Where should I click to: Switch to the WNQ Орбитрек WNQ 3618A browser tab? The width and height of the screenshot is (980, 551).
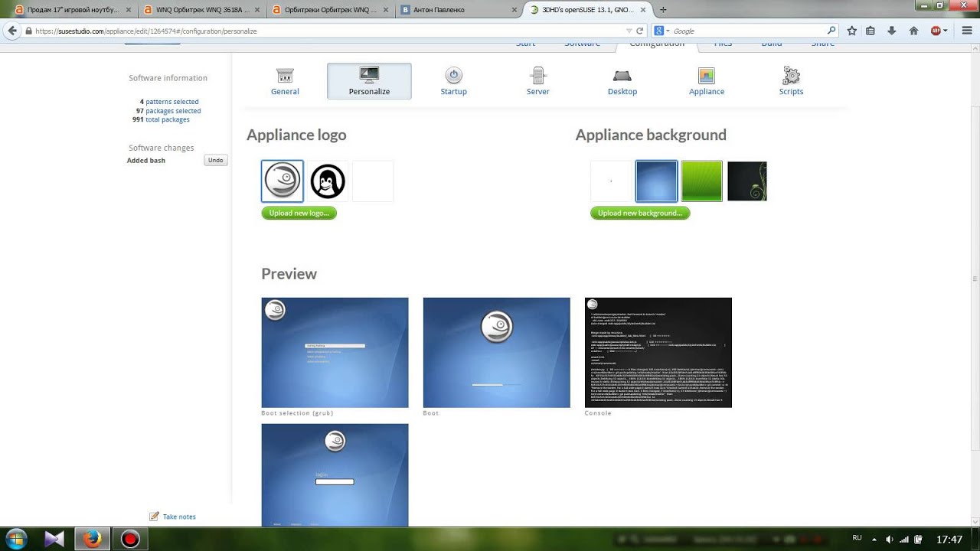202,10
